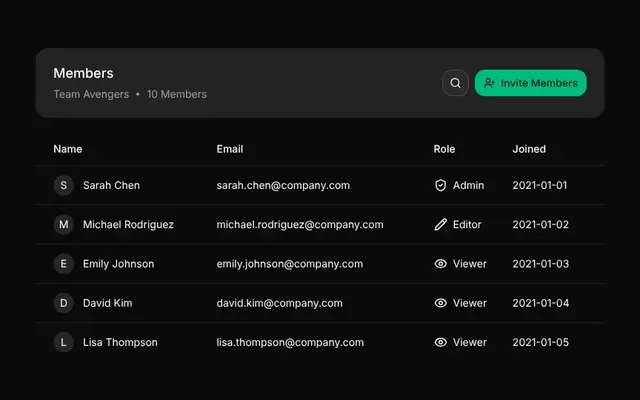Click Viewer role in Lisa Thompson's row
The image size is (640, 400).
(469, 342)
